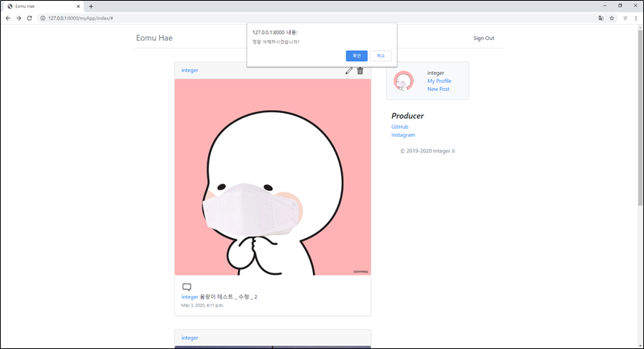Click the copyright text 2019-2020 Integer Ji

pyautogui.click(x=428, y=151)
